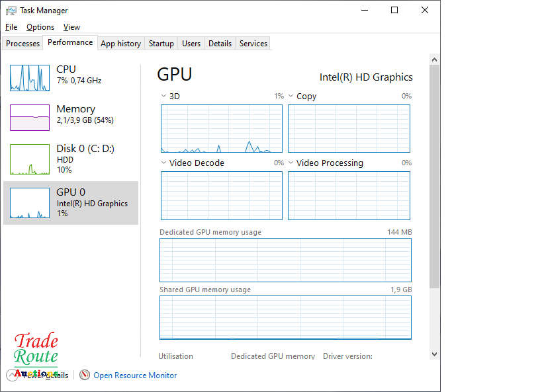Open the Memory performance thumbnail
This screenshot has height=392, width=542.
[30, 118]
